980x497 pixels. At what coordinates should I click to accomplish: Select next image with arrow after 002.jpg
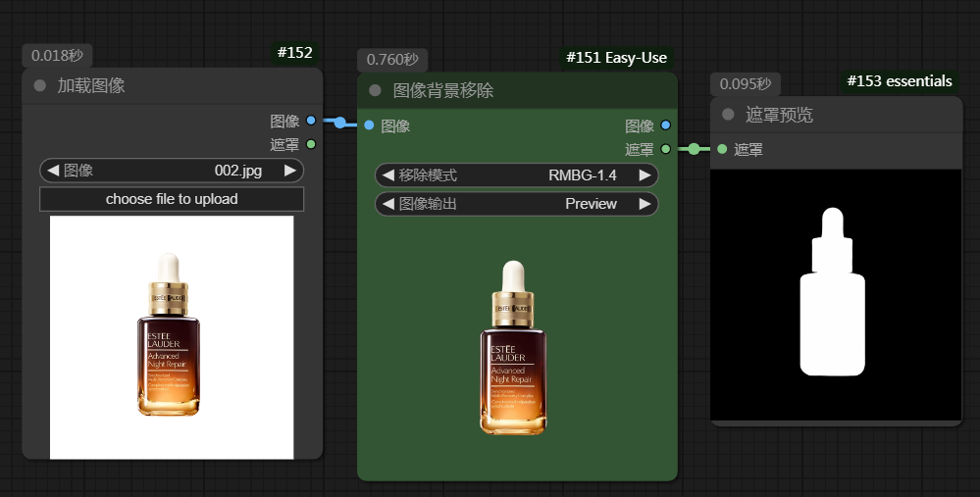click(x=290, y=171)
